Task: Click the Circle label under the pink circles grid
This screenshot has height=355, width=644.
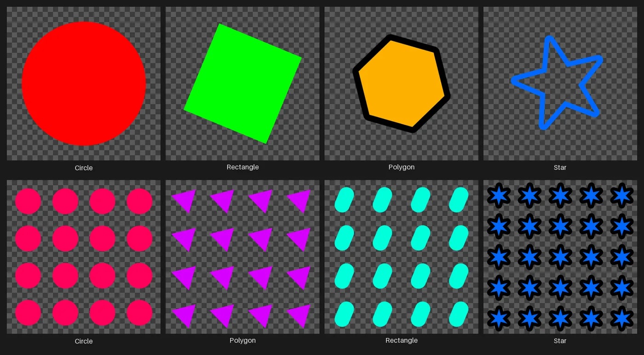Action: click(x=84, y=341)
